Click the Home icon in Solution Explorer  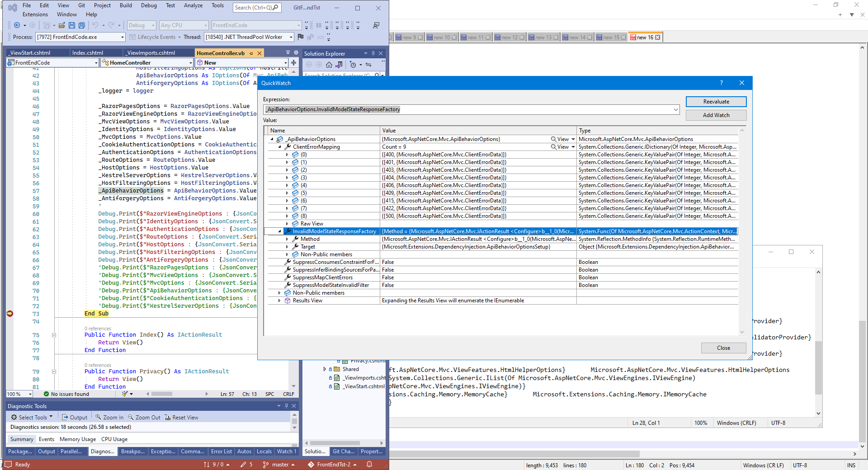pos(329,65)
